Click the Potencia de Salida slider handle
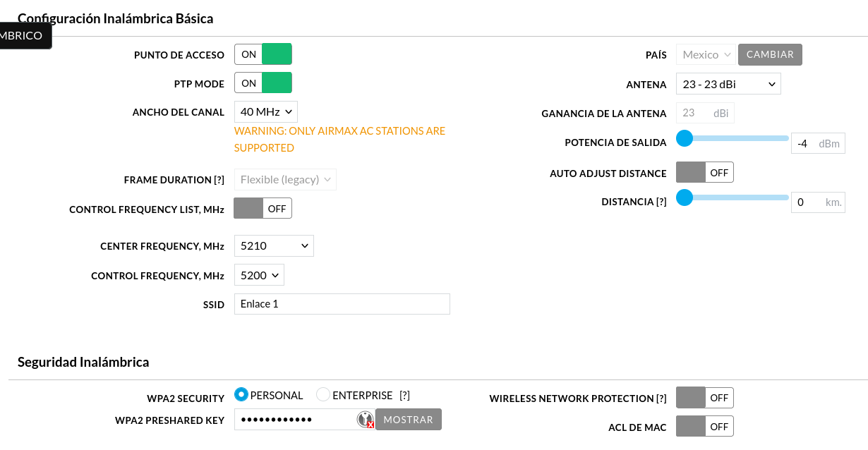This screenshot has height=450, width=868. [684, 138]
